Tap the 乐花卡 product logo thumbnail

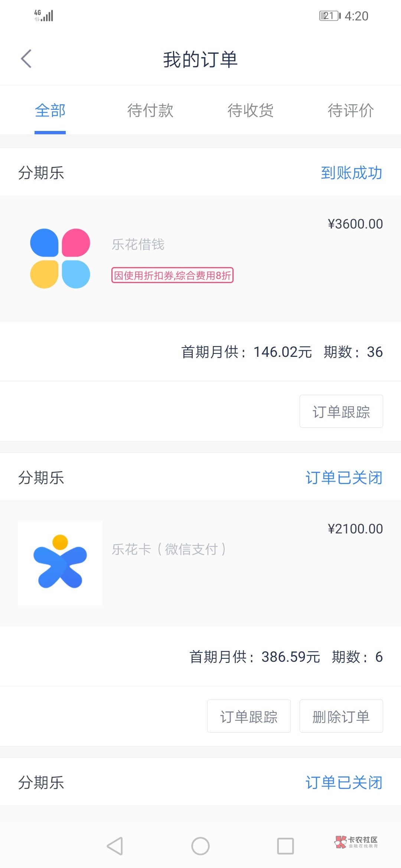[x=60, y=563]
